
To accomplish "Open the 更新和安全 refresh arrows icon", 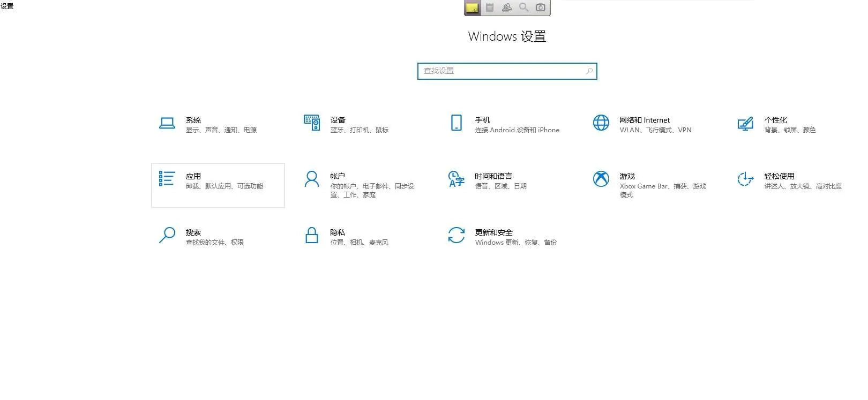I will 457,235.
